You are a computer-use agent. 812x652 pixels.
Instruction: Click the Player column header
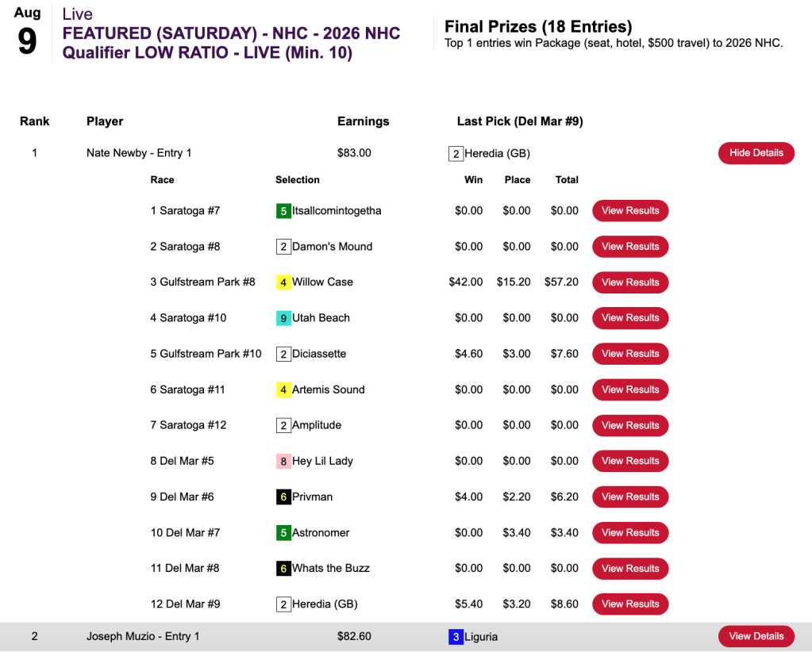coord(105,121)
